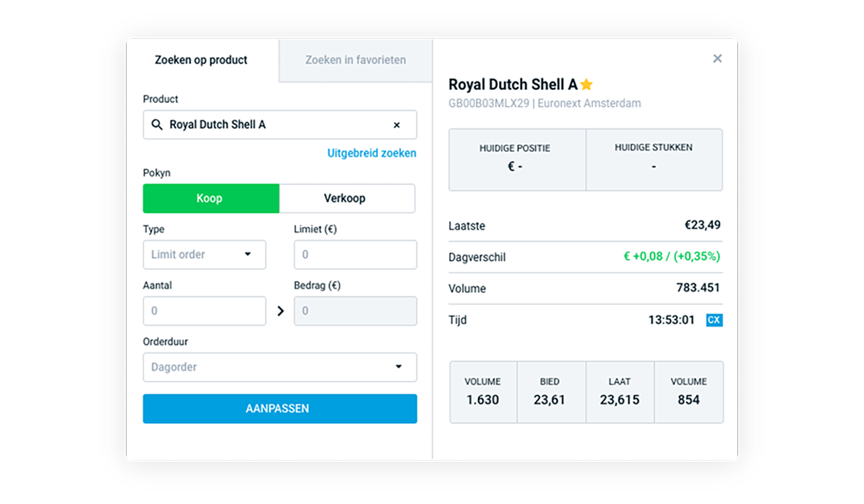Switch to Zoeken op product tab
The width and height of the screenshot is (864, 504).
point(201,60)
